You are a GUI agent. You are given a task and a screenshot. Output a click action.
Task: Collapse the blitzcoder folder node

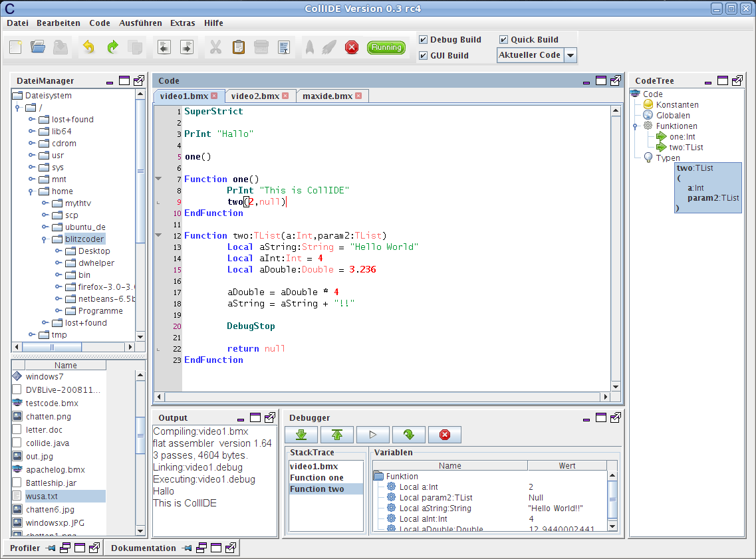click(45, 239)
